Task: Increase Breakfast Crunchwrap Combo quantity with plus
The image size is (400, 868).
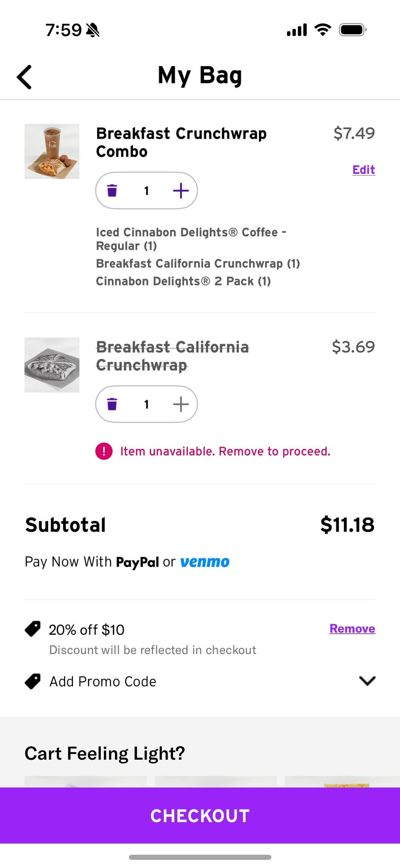Action: (181, 191)
